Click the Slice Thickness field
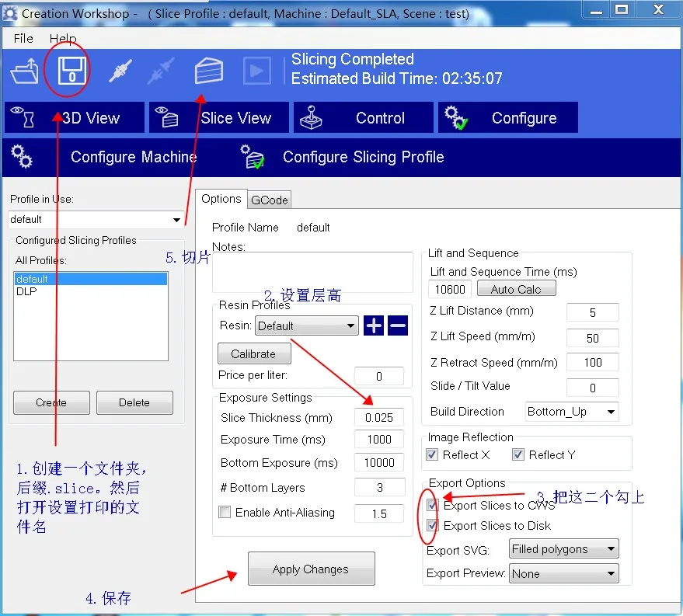The image size is (683, 616). (x=379, y=418)
